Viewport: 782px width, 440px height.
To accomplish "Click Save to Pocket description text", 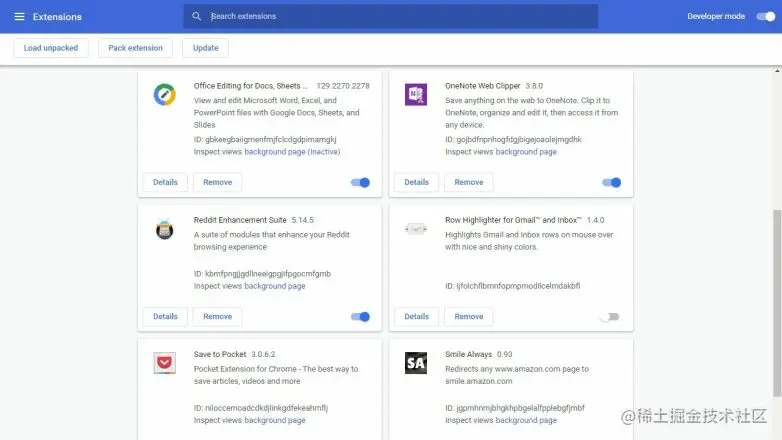I will point(276,375).
